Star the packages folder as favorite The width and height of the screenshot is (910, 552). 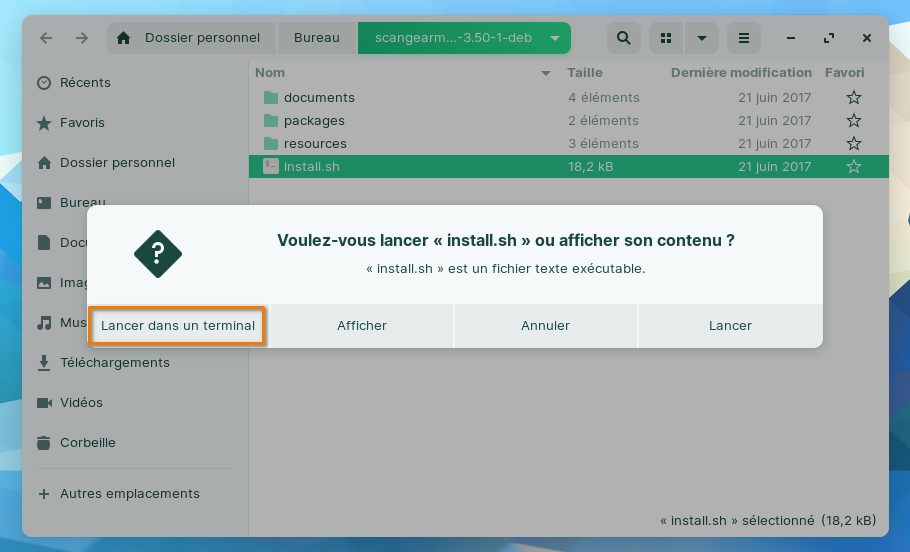point(853,121)
